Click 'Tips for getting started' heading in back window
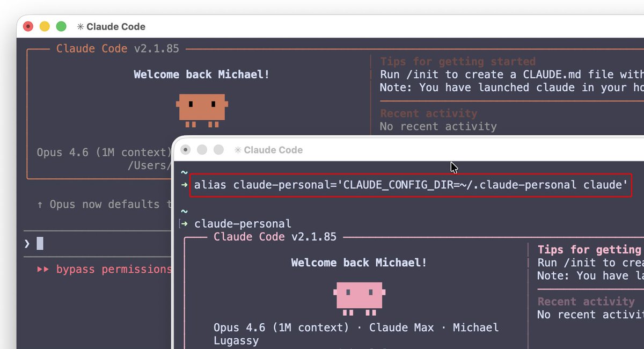 click(x=458, y=61)
